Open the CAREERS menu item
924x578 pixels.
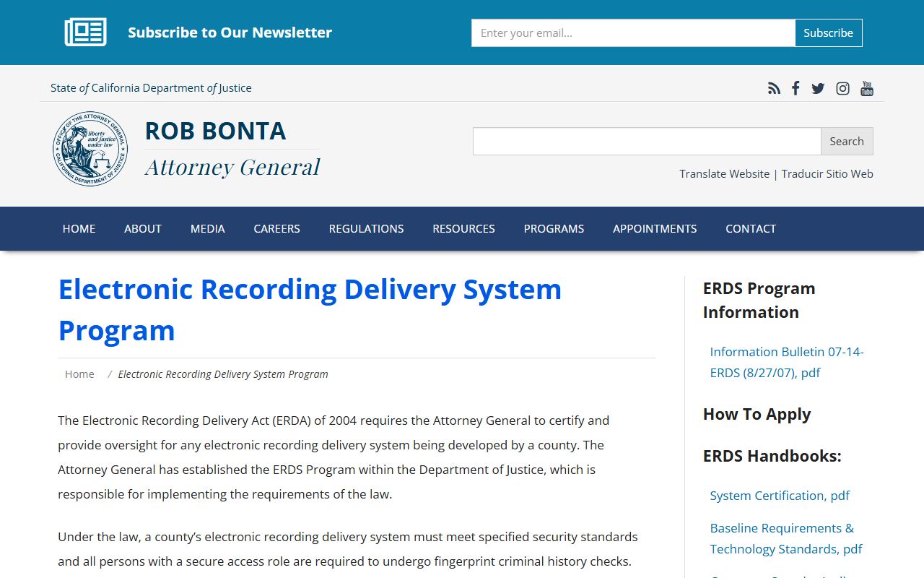(x=276, y=228)
